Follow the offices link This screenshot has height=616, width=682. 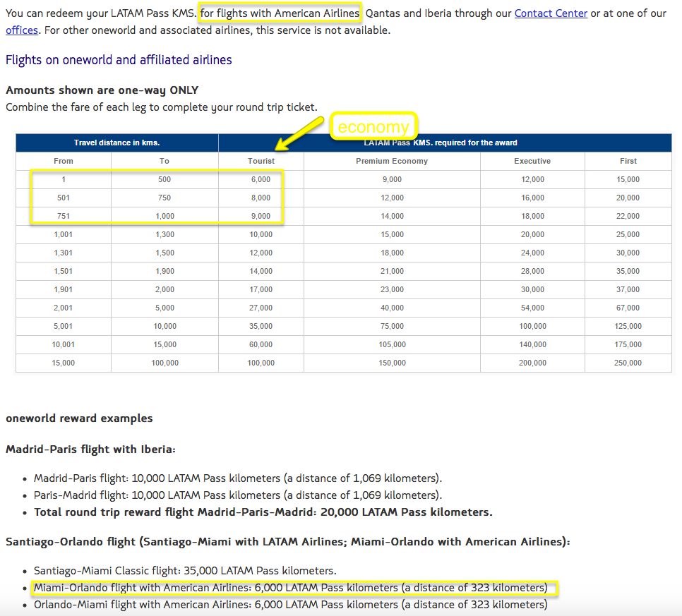22,30
